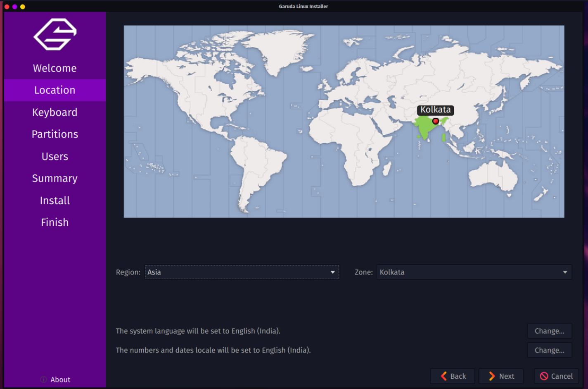588x389 pixels.
Task: Click the Zone dropdown's arrow
Action: pos(565,272)
